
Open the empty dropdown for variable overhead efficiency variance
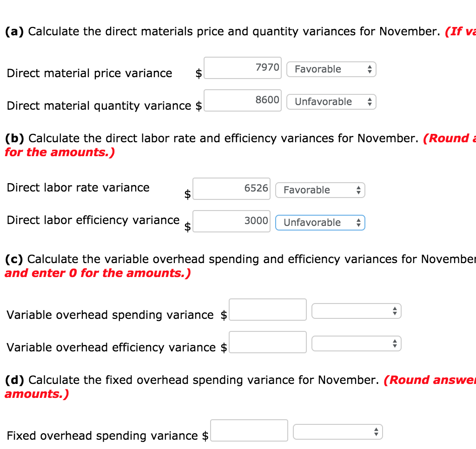click(356, 343)
